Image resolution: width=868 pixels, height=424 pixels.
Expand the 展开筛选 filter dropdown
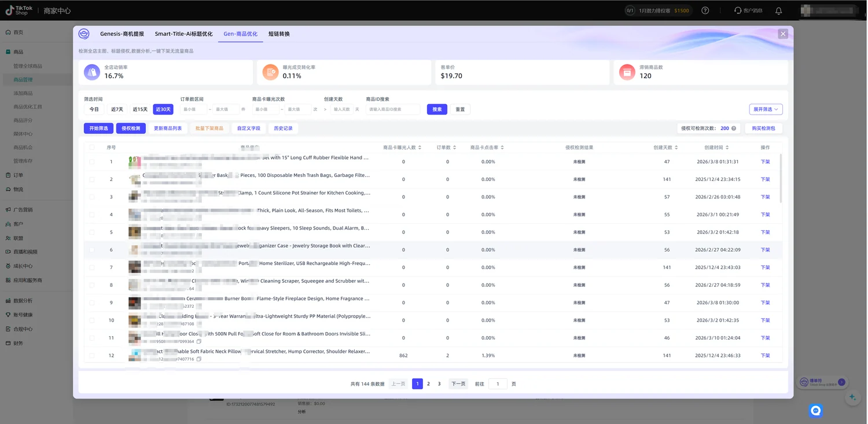(766, 109)
